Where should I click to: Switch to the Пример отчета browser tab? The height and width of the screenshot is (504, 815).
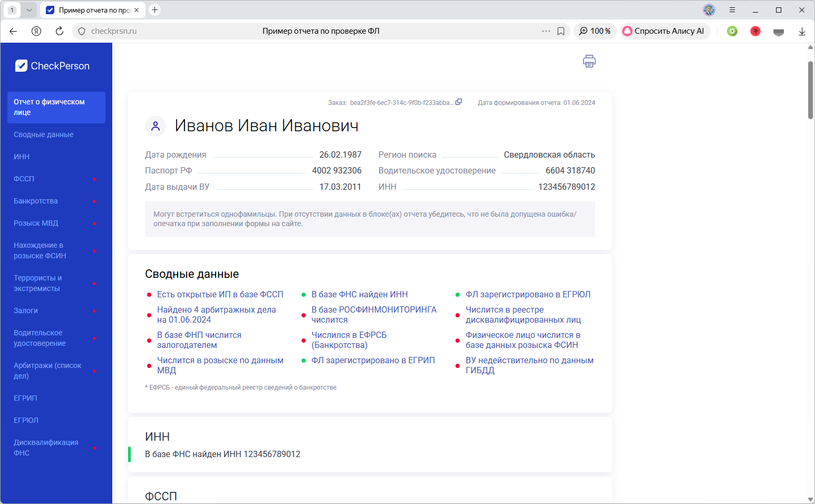[90, 9]
